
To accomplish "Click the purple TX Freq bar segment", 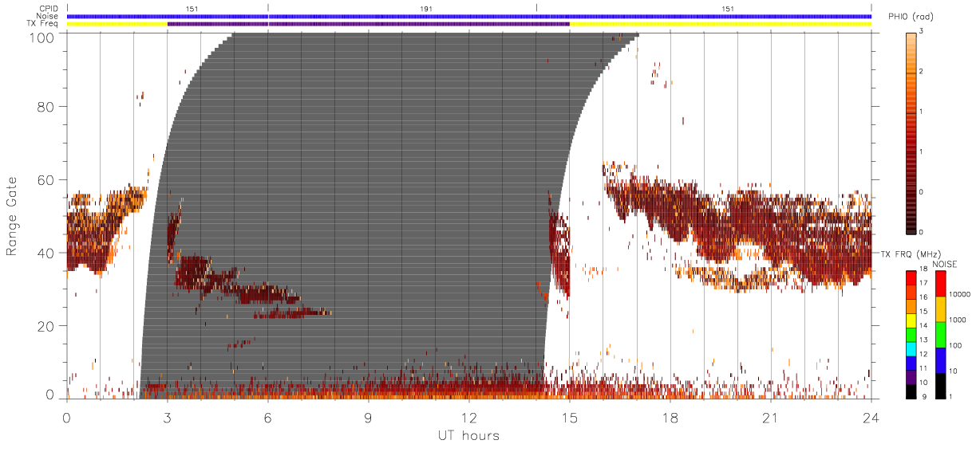I will [x=369, y=24].
